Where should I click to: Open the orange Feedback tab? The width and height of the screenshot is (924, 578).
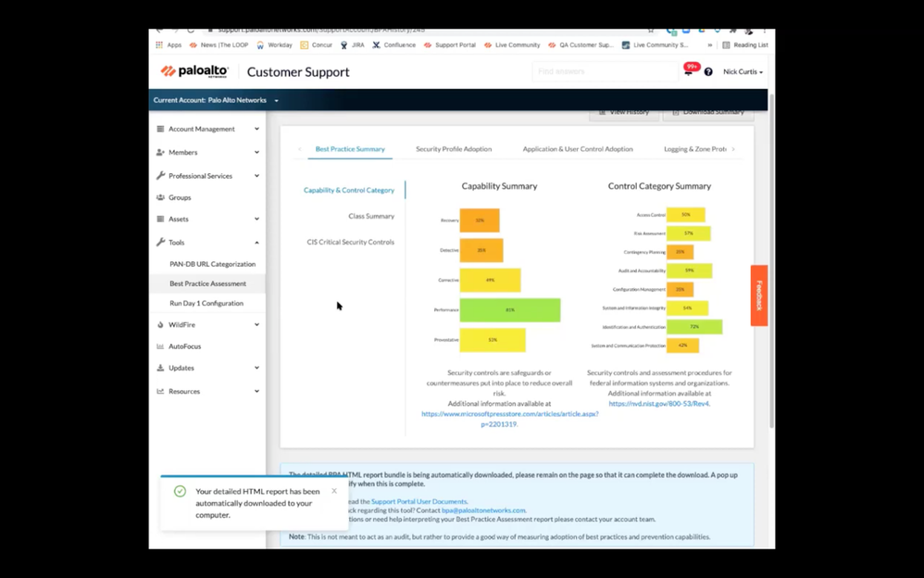(759, 295)
